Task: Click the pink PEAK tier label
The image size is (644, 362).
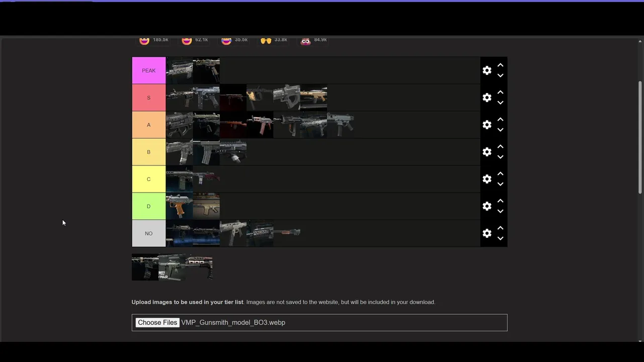Action: [148, 70]
